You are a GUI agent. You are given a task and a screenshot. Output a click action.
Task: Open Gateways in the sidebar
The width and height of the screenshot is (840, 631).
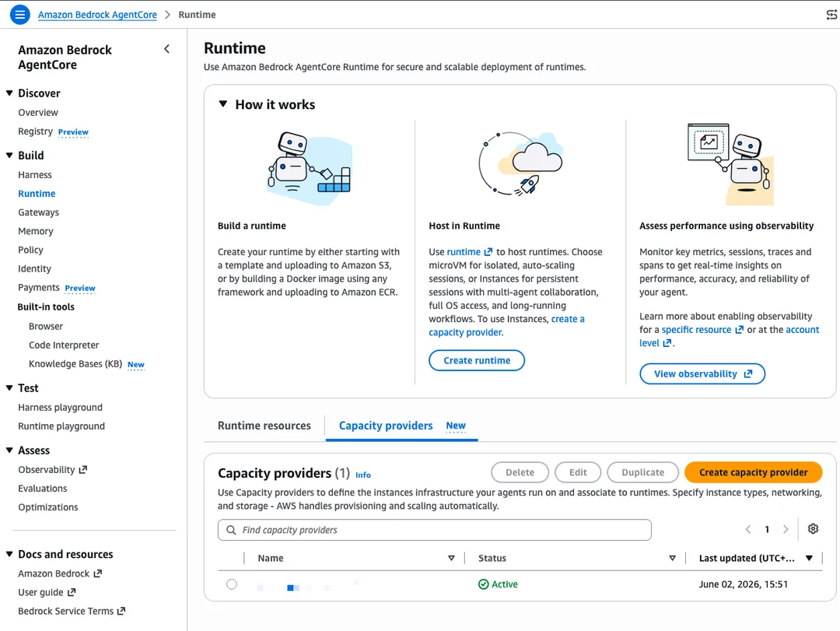pyautogui.click(x=39, y=212)
